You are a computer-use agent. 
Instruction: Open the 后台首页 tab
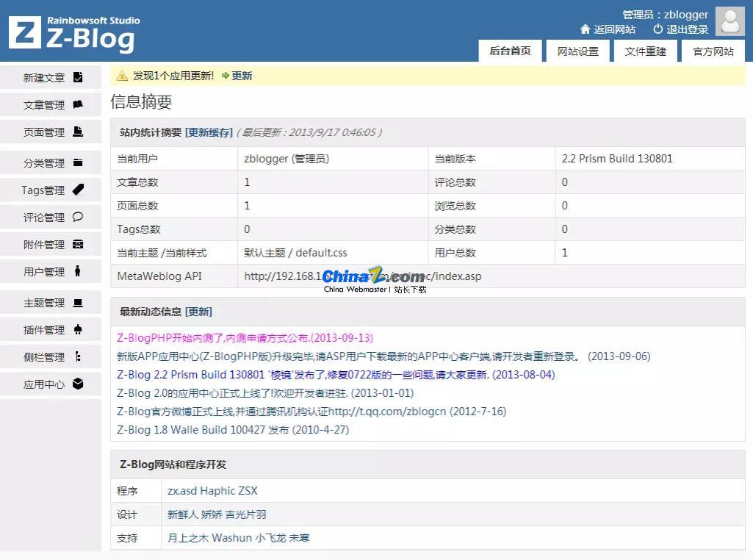510,51
